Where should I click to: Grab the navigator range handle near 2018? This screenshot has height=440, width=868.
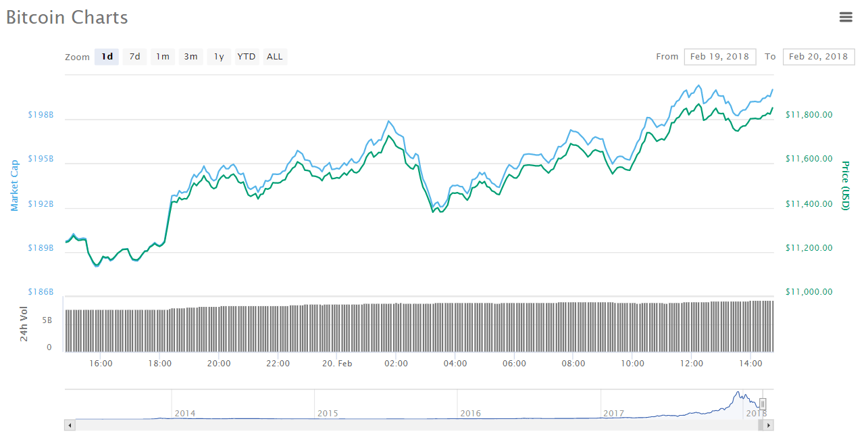763,404
